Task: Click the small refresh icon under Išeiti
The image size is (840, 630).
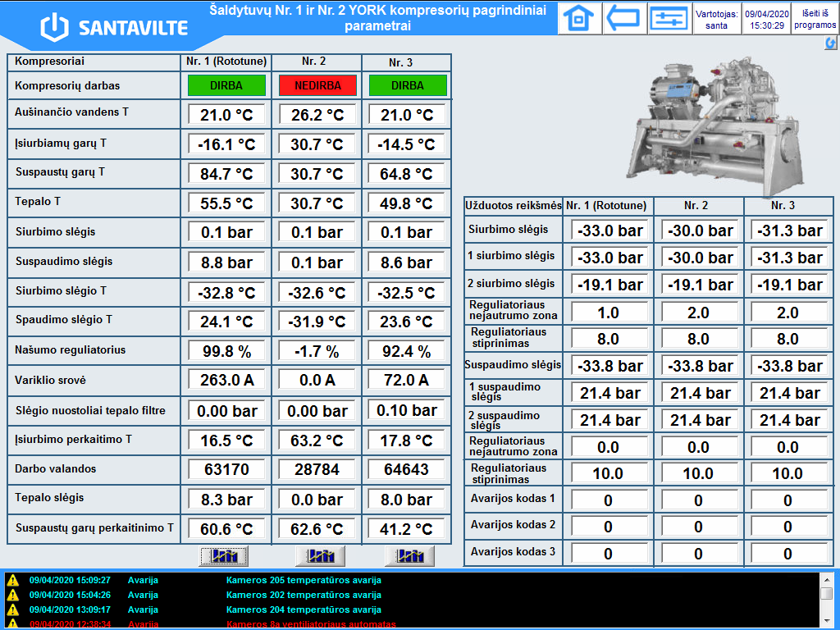Action: point(830,43)
